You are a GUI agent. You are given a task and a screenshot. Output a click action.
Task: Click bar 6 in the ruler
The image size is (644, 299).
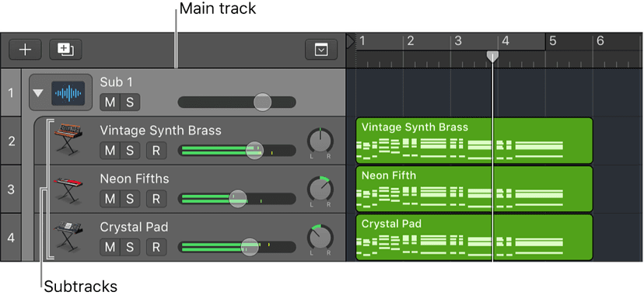click(x=600, y=41)
